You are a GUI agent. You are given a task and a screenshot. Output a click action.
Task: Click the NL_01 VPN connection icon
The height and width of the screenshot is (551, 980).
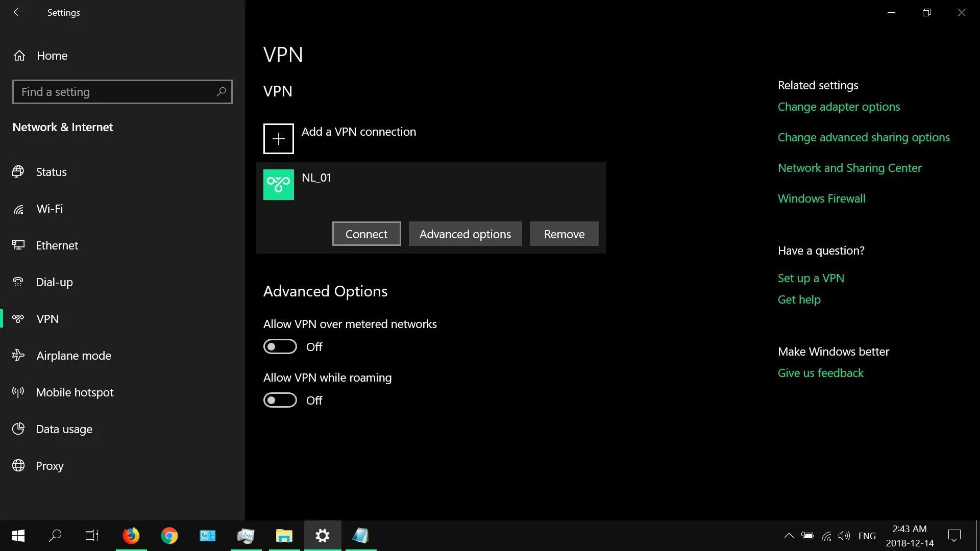coord(278,184)
